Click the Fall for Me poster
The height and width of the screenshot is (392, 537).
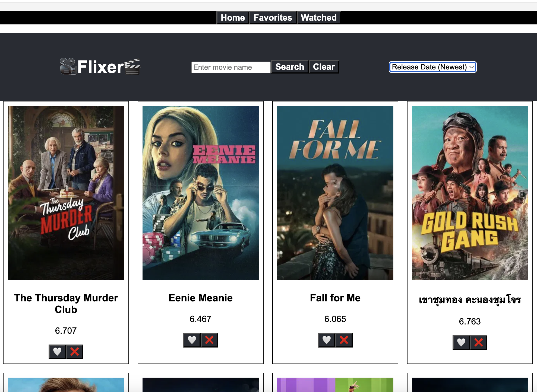[x=335, y=193]
